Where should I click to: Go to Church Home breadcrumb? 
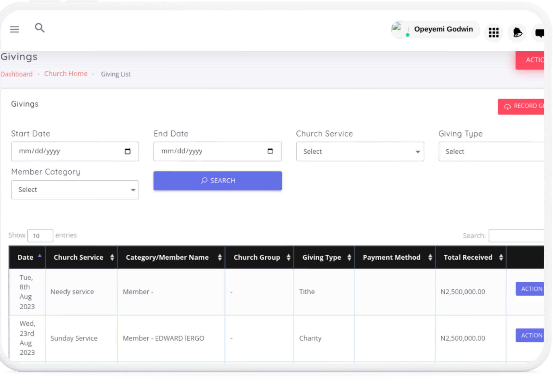[66, 74]
